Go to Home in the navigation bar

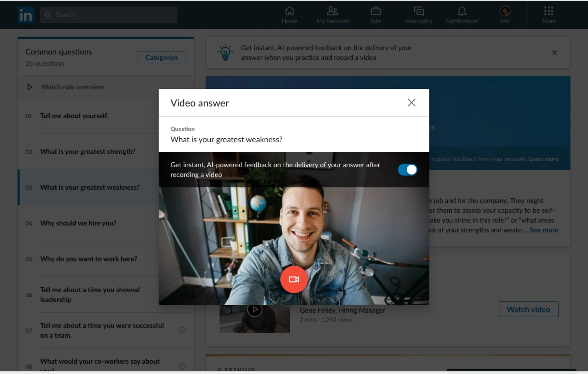pyautogui.click(x=289, y=15)
